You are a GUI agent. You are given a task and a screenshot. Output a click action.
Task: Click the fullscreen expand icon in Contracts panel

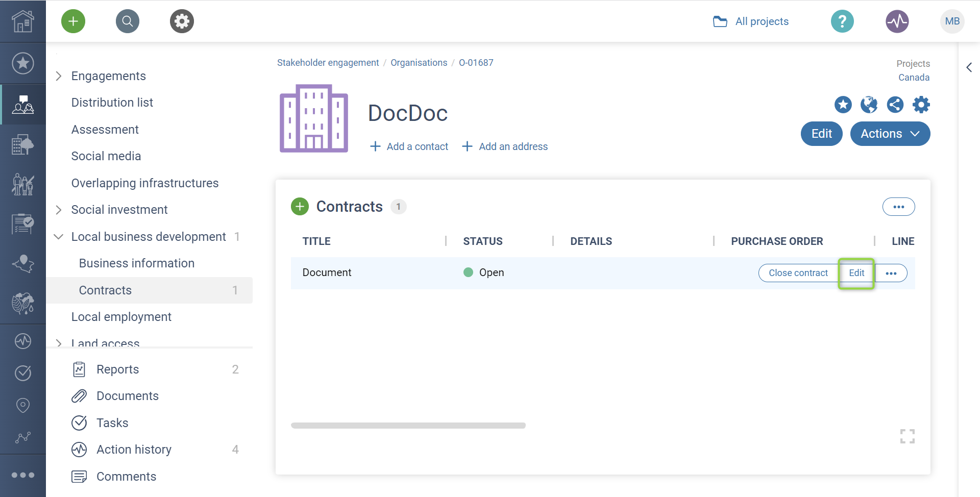coord(908,436)
